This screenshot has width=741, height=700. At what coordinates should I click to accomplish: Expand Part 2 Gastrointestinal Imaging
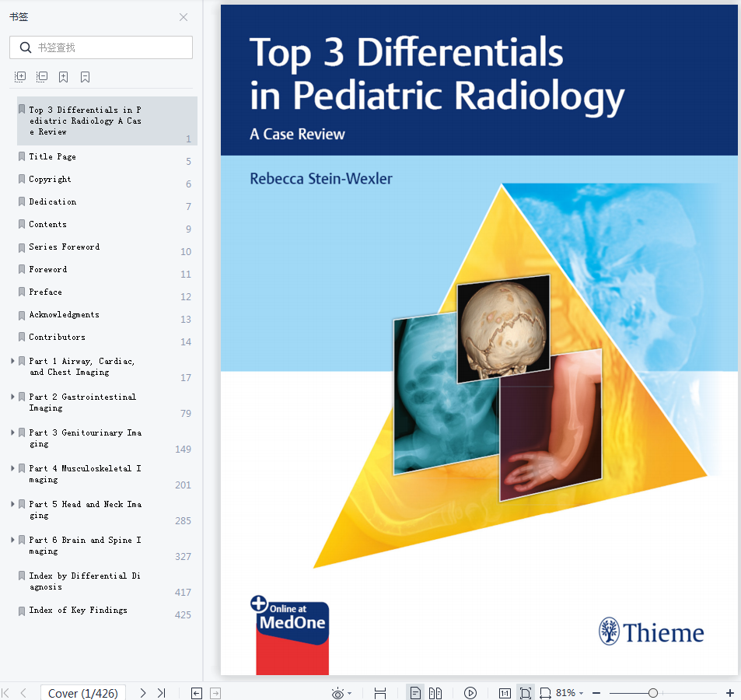[12, 397]
